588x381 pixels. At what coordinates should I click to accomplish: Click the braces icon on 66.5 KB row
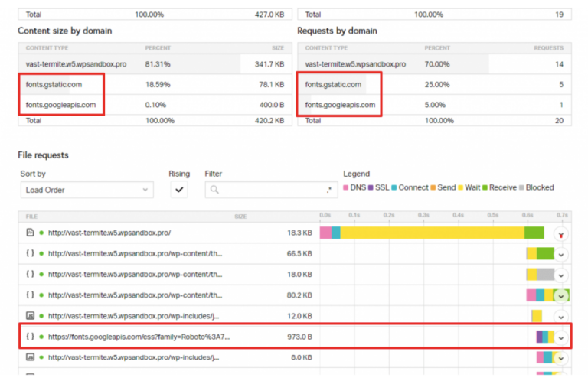tap(30, 253)
